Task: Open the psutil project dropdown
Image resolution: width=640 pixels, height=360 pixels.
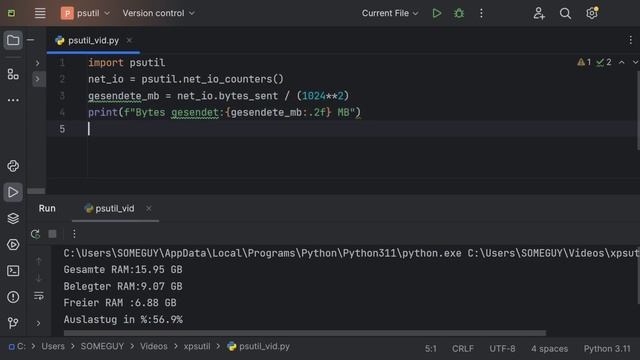Action: pos(85,13)
